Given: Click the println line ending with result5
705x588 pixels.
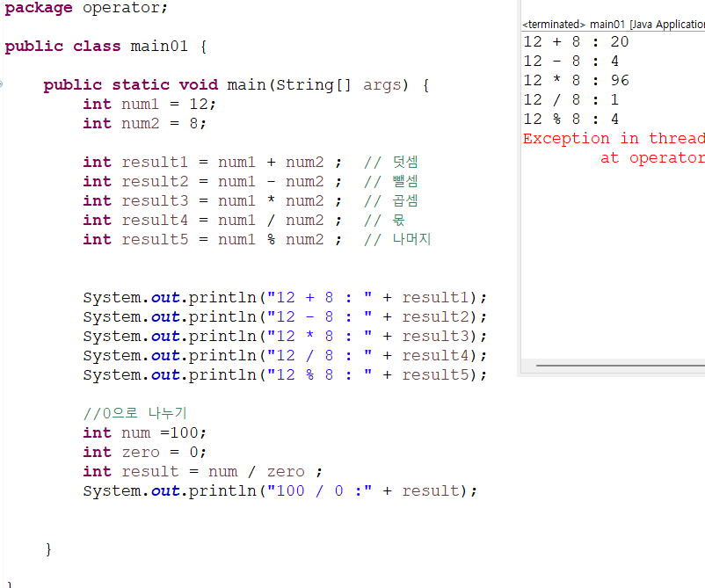Looking at the screenshot, I should tap(285, 375).
